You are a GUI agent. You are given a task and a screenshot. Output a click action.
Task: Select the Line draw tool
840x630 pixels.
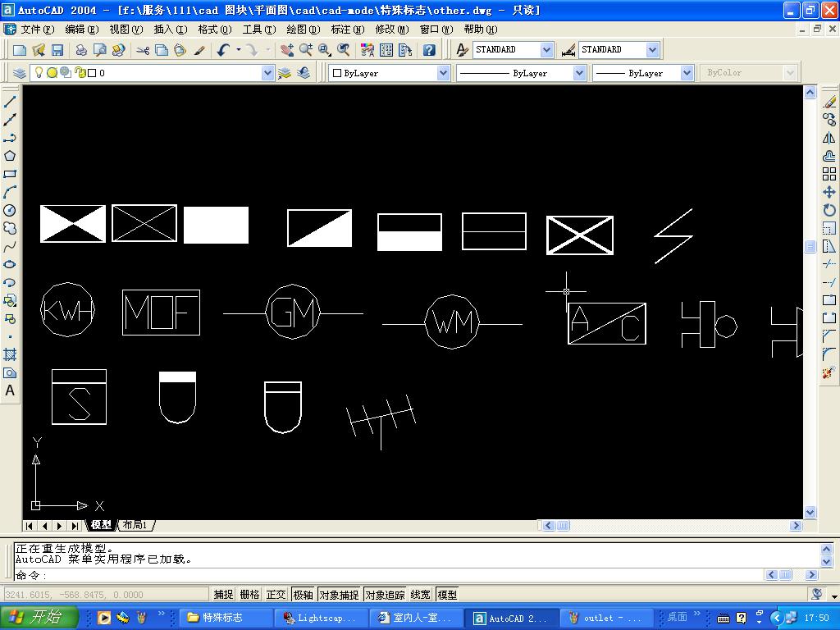coord(10,102)
